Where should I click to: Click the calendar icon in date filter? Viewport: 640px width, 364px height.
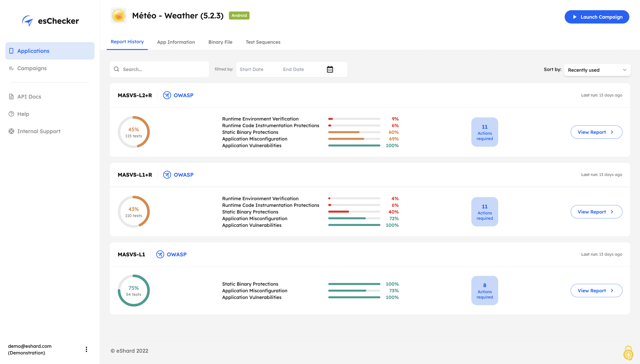tap(330, 69)
